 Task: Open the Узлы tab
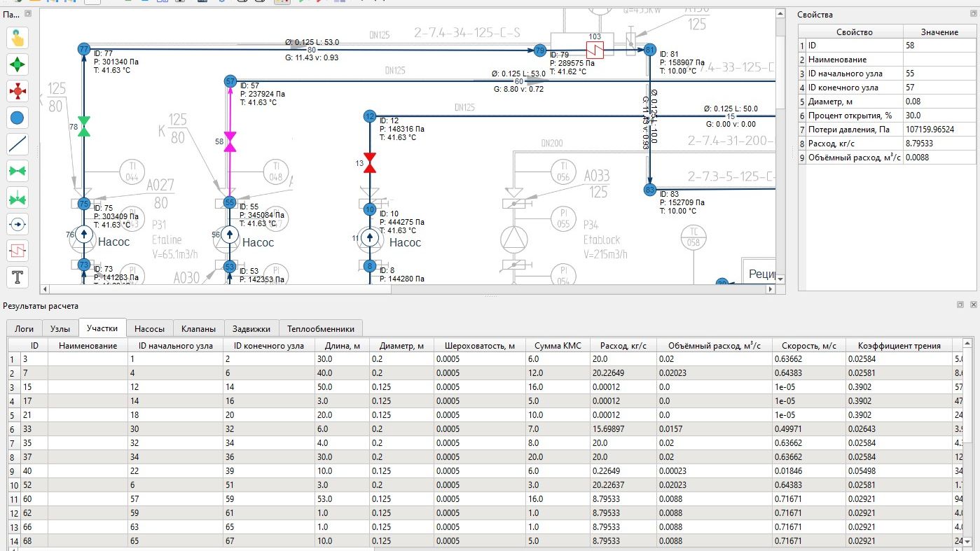(x=60, y=328)
